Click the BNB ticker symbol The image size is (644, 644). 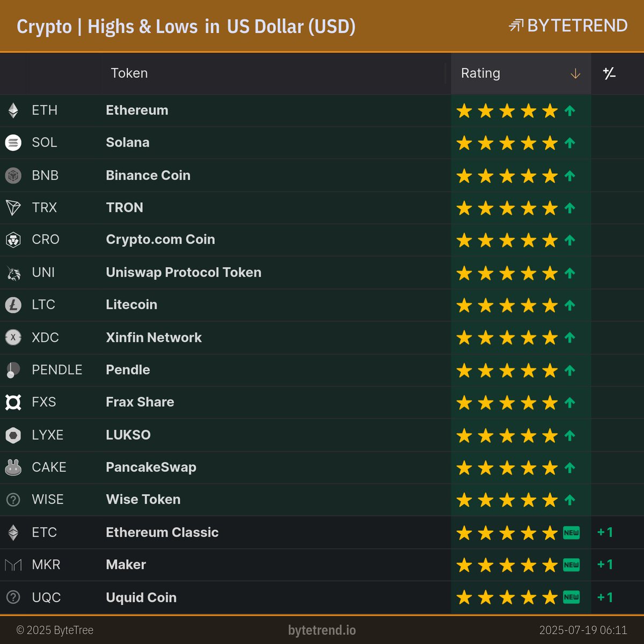[45, 175]
